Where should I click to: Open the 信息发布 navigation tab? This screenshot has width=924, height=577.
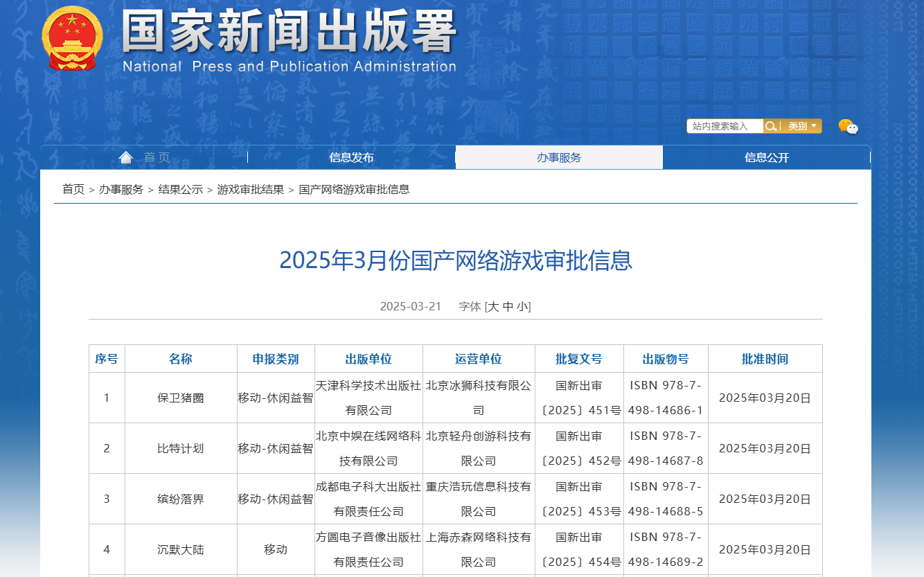click(x=351, y=158)
